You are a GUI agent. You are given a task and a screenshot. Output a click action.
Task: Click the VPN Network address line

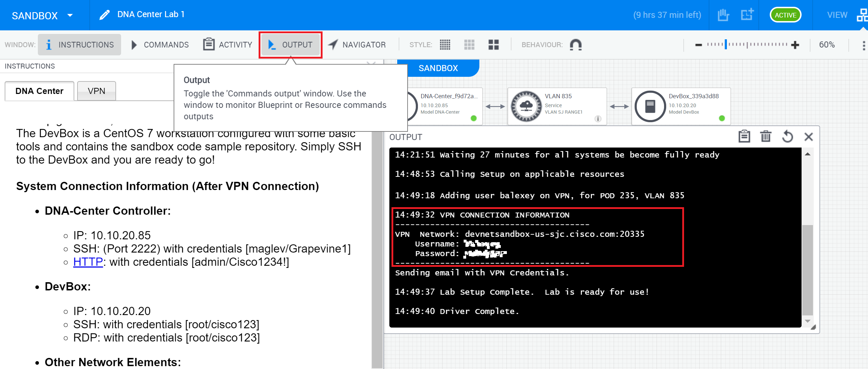click(520, 234)
